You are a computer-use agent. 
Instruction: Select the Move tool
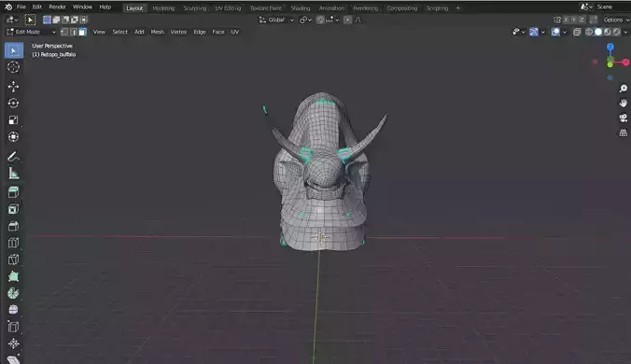pos(13,87)
